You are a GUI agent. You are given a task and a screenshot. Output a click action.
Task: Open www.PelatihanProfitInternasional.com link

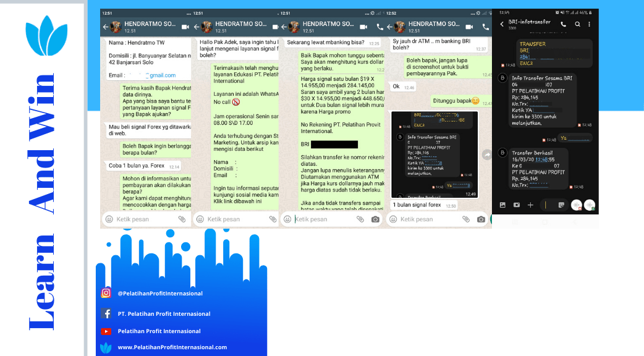coord(172,347)
